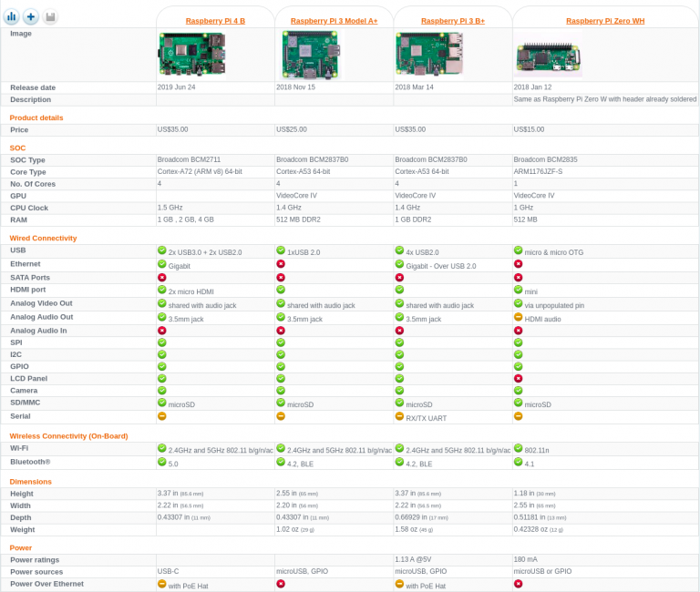Click the green check for Pi 3 B+ HDMI port
The height and width of the screenshot is (592, 700).
[x=399, y=290]
